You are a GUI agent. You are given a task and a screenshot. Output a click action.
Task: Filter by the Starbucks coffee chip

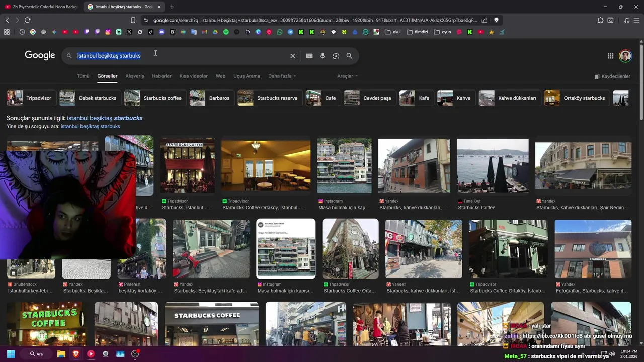click(x=155, y=98)
